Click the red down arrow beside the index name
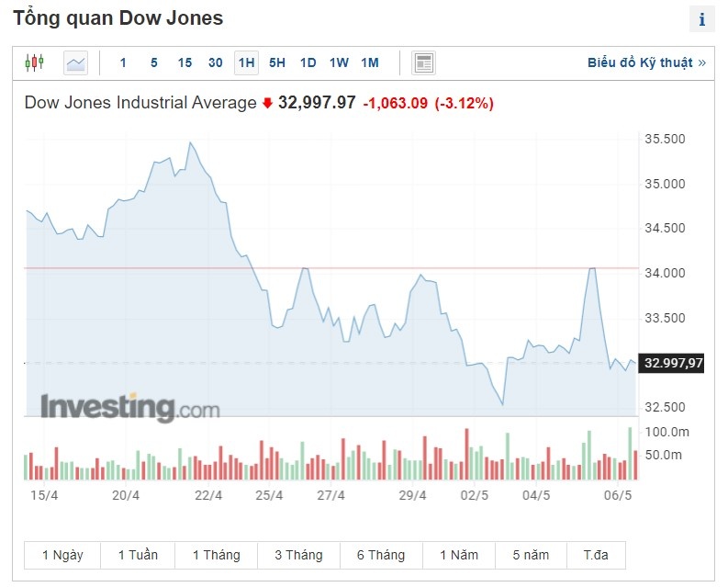This screenshot has height=587, width=728. click(x=267, y=103)
